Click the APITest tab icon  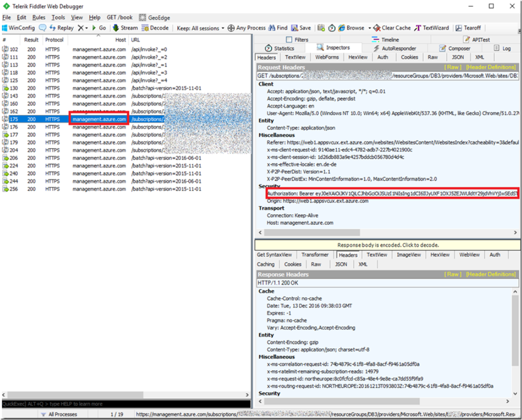(x=466, y=39)
